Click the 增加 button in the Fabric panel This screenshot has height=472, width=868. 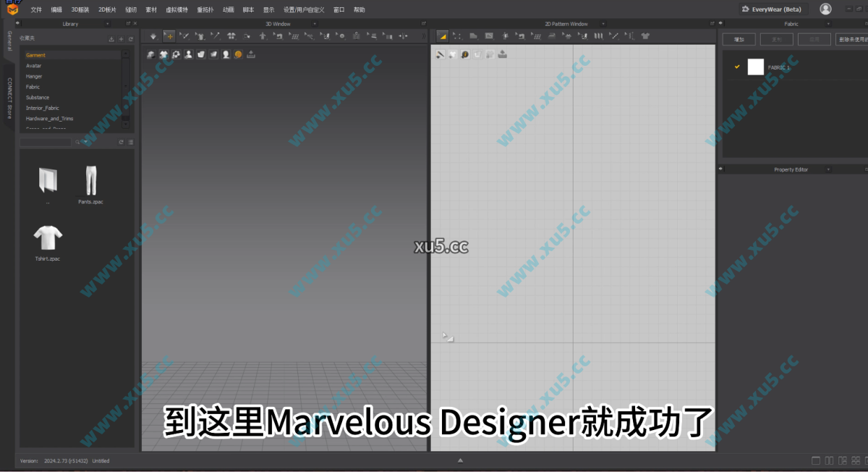pos(739,38)
